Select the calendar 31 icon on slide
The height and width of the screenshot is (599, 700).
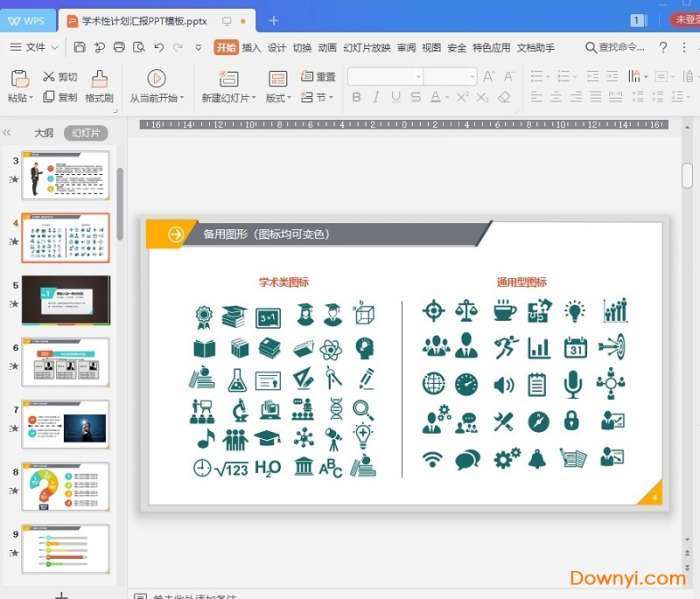[575, 347]
